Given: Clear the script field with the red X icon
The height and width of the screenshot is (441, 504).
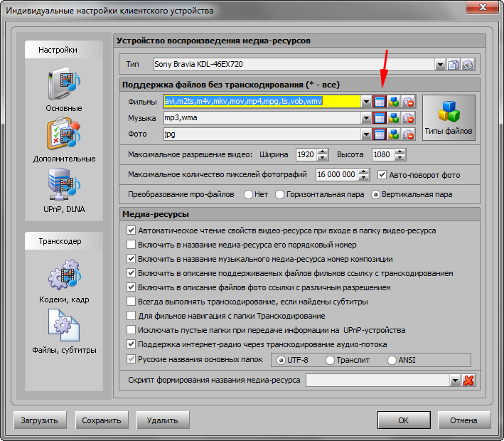Looking at the screenshot, I should tap(468, 381).
